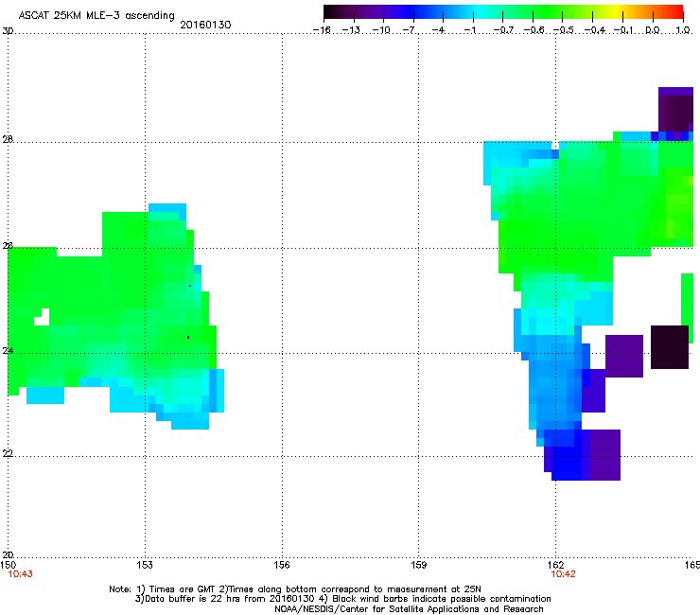Select the longitude axis label 156

(x=282, y=566)
